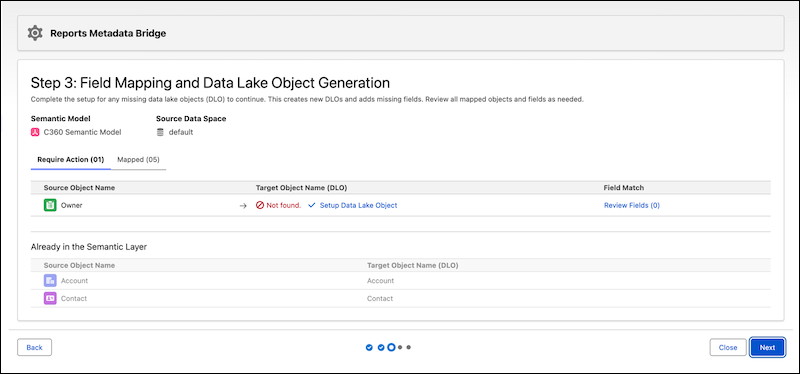Select the fifth step progress dot

[x=409, y=347]
